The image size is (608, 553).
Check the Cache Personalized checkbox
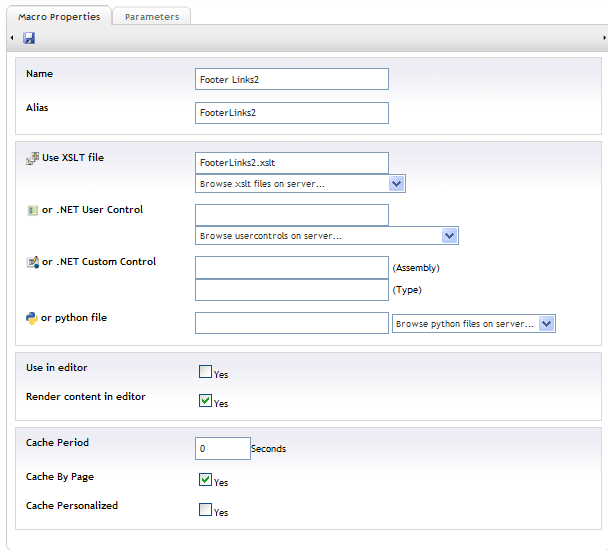click(x=205, y=510)
